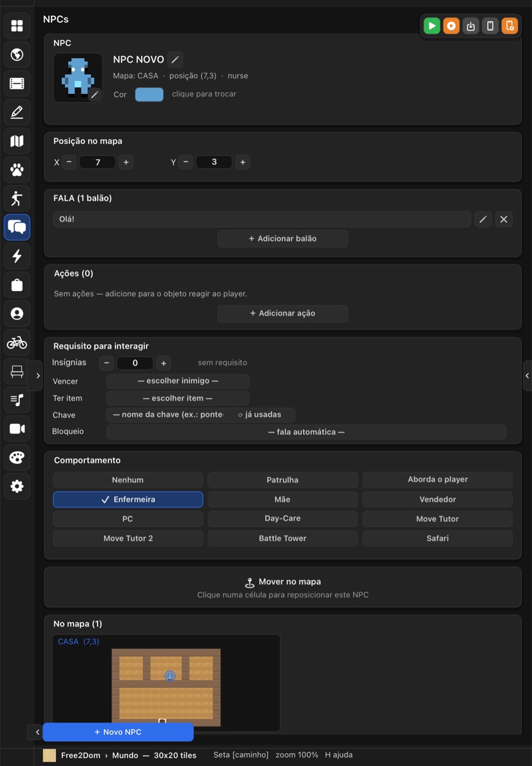Open the video camera section
This screenshot has height=766, width=532.
coord(17,429)
